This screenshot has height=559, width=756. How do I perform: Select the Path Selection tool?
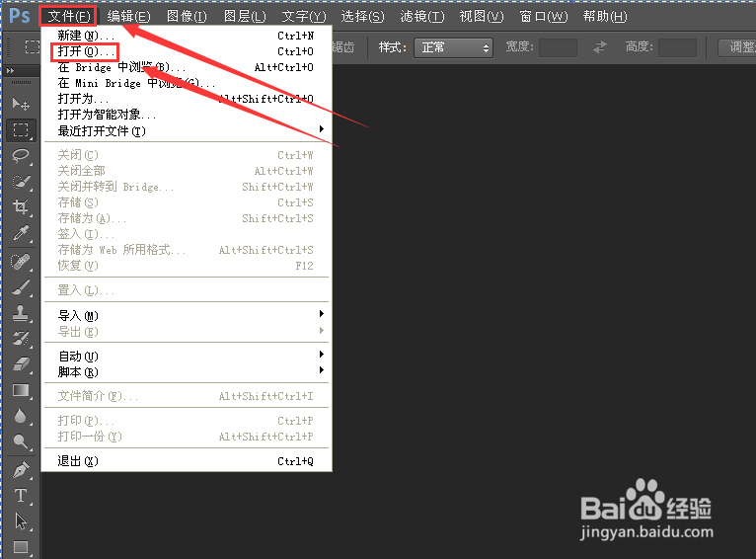[x=21, y=521]
